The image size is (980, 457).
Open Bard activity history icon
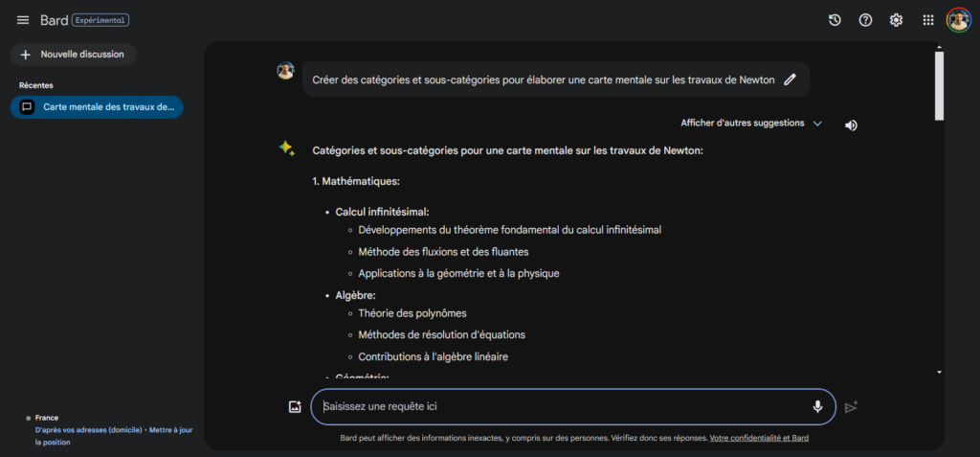[x=835, y=20]
